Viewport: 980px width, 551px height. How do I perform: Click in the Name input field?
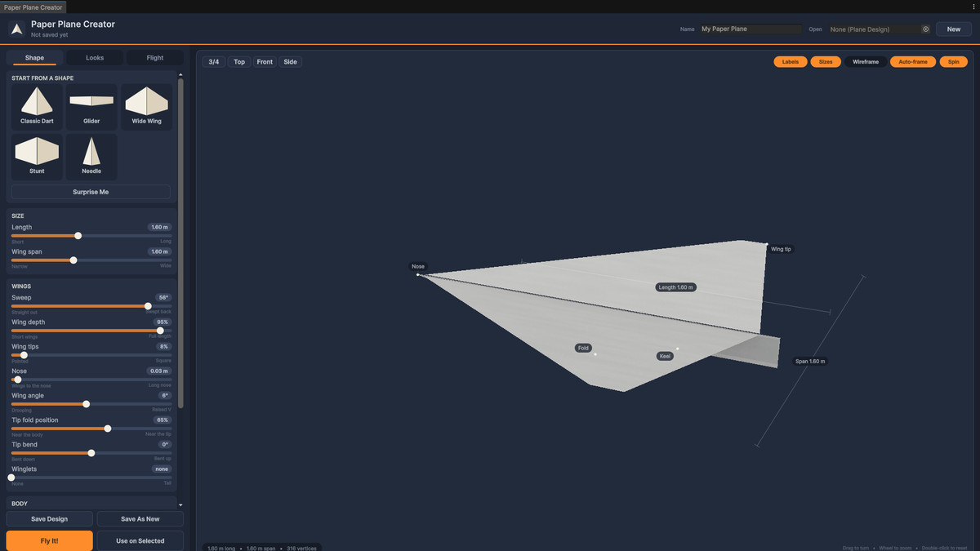751,29
